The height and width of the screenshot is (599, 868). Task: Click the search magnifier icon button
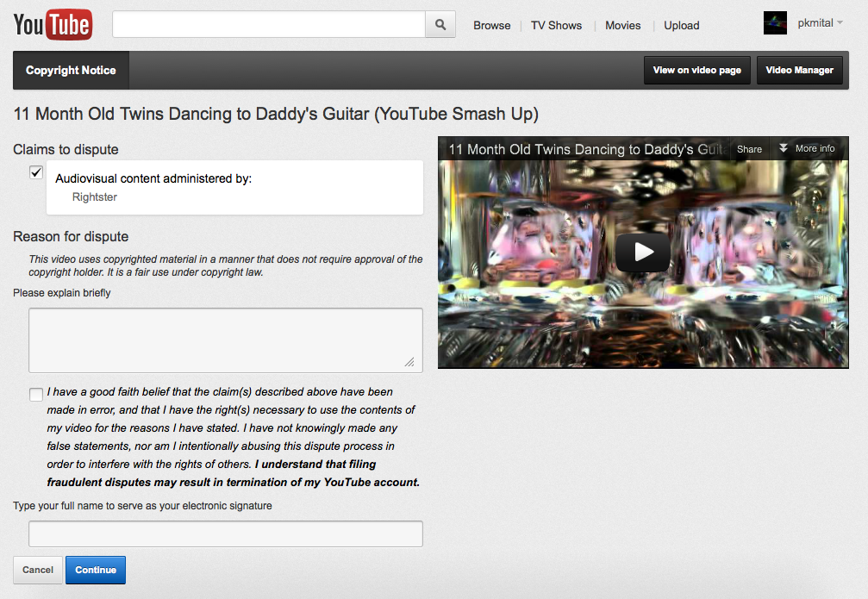pyautogui.click(x=440, y=25)
